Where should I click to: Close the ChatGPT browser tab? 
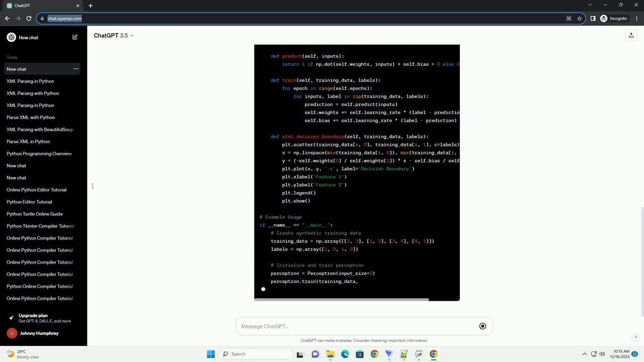77,6
